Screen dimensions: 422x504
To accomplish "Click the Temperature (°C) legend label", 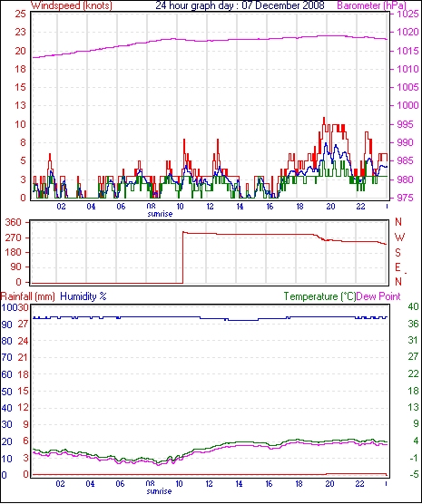I will tap(319, 296).
